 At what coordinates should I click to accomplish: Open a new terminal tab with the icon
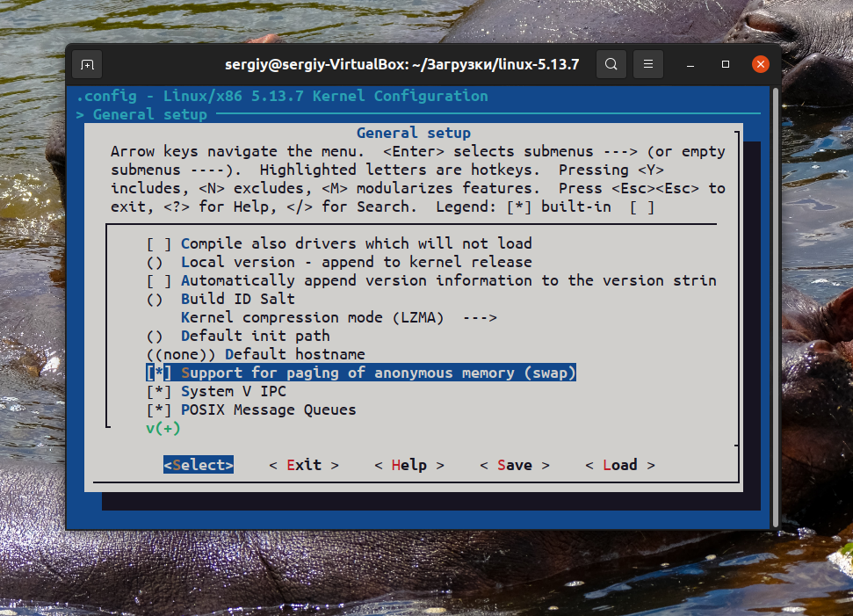click(87, 65)
